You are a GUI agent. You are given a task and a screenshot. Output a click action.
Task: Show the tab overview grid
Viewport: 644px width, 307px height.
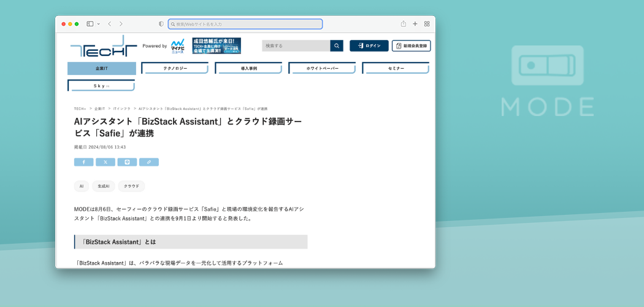[x=427, y=24]
